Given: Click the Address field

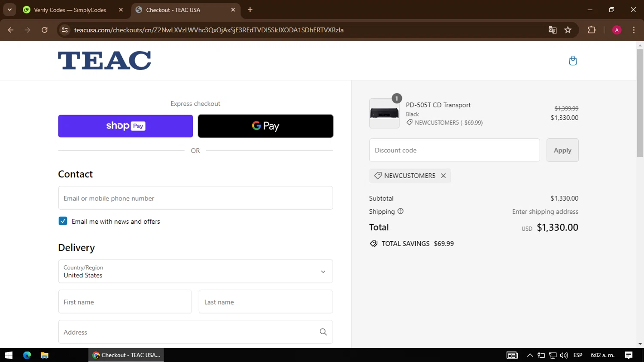Looking at the screenshot, I should (x=195, y=332).
